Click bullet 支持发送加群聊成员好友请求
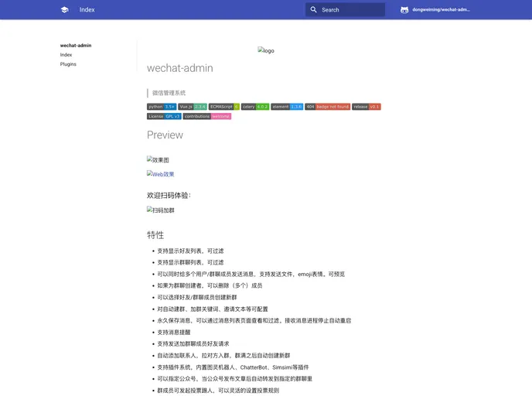The image size is (532, 396). pos(193,343)
